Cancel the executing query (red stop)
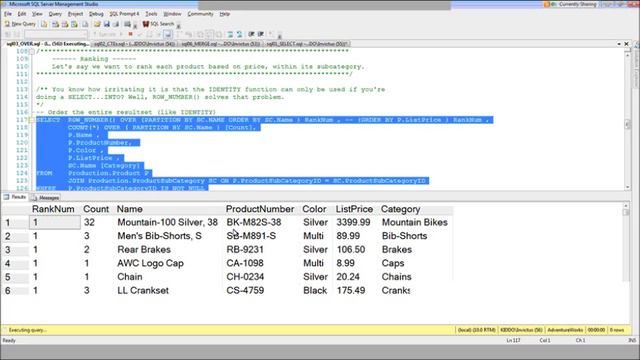The image size is (640, 360). [x=130, y=34]
